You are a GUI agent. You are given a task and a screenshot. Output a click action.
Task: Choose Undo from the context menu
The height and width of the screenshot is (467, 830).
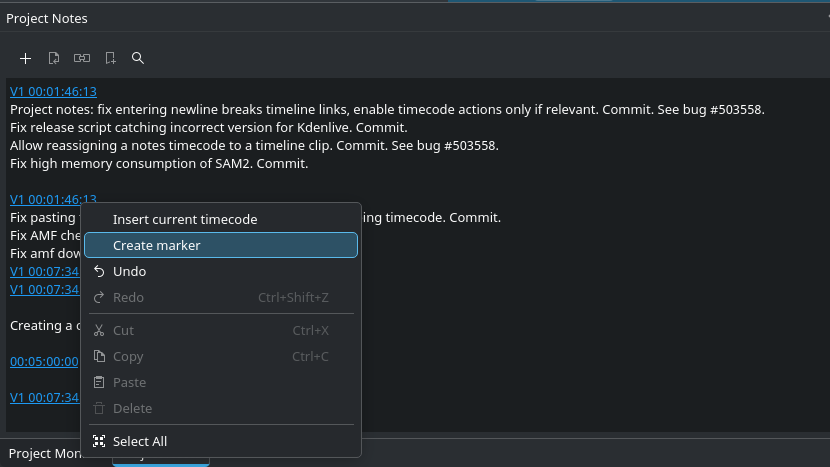click(x=129, y=271)
